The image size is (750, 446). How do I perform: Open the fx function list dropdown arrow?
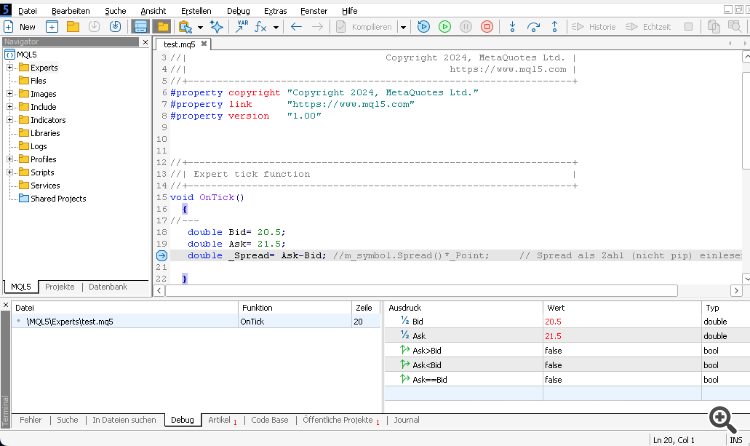tap(276, 27)
